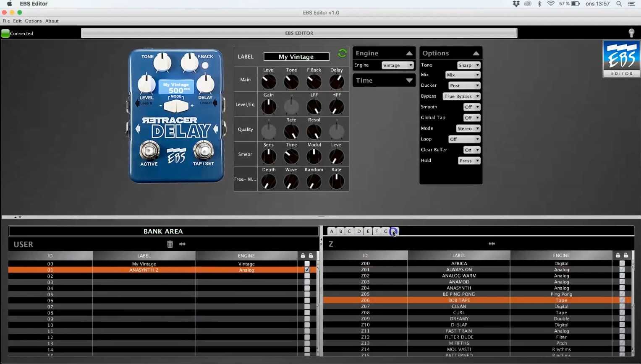This screenshot has height=364, width=641.
Task: Open the Notification Center list icon
Action: click(631, 4)
